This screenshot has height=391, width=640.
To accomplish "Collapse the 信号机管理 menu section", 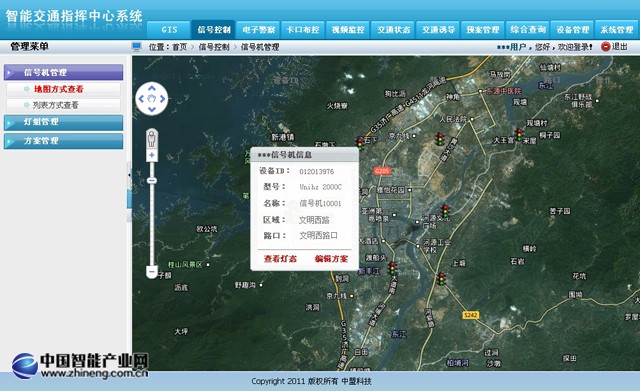I will point(63,72).
